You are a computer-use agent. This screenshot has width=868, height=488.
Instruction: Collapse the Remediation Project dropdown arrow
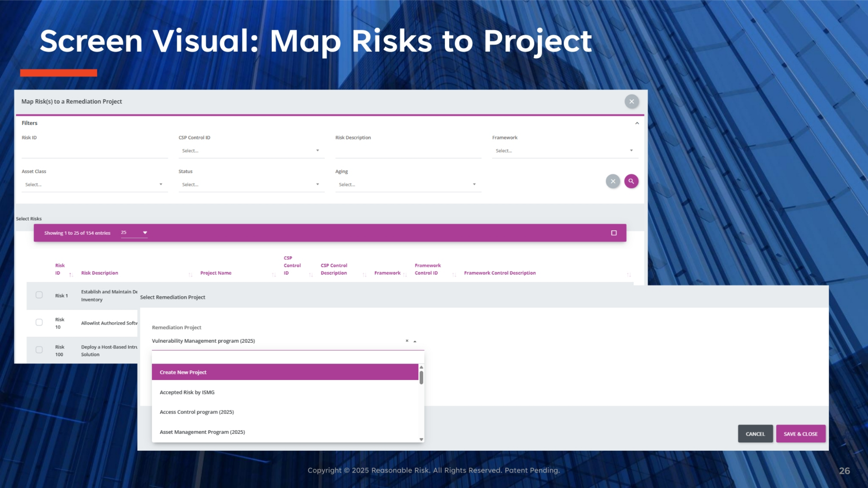point(415,341)
